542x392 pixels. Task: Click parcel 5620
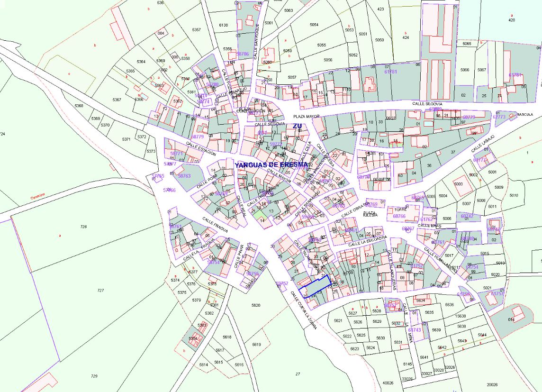pyautogui.click(x=256, y=305)
